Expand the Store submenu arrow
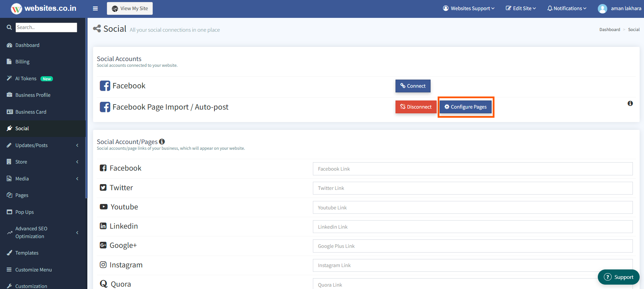The image size is (644, 289). pos(77,162)
